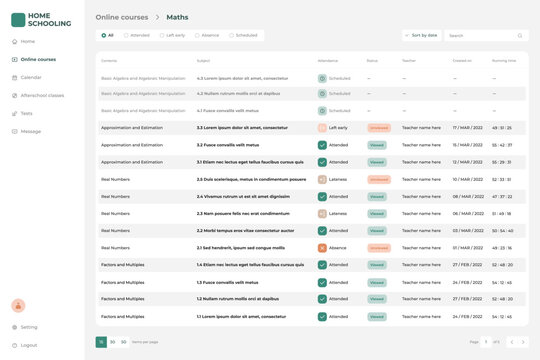
Task: Click Attended check icon for lesson 2.2
Action: (322, 231)
